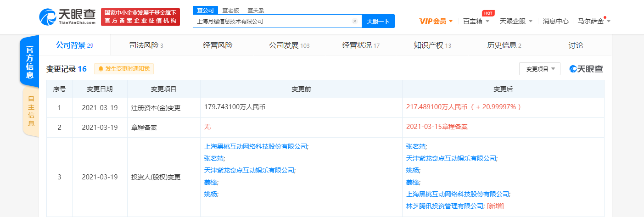Expand the 百宝箱 menu
The height and width of the screenshot is (217, 644).
tap(476, 21)
